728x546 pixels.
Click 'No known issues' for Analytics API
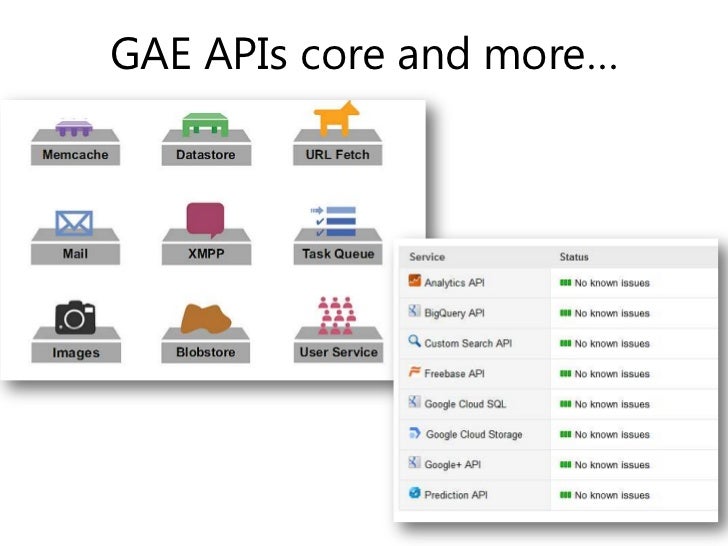(x=612, y=283)
